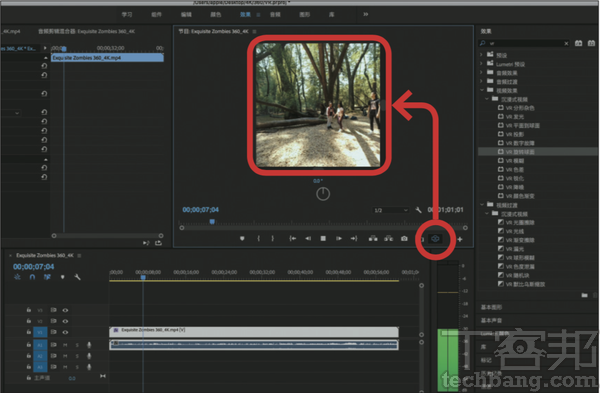This screenshot has height=393, width=600.
Task: Toggle V2 track output eye
Action: [65, 321]
